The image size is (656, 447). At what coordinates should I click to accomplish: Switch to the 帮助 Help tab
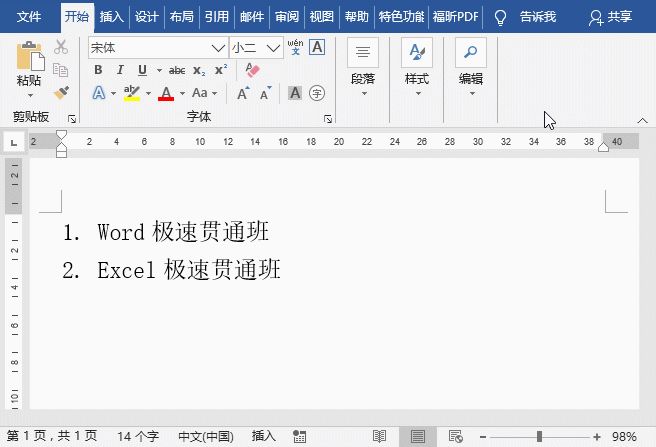[x=357, y=17]
